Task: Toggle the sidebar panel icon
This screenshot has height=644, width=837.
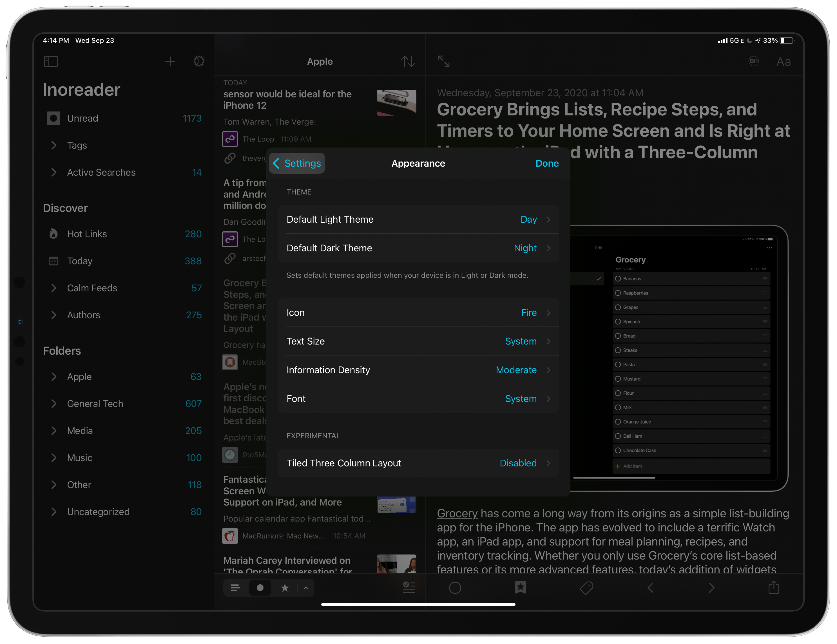Action: [51, 61]
